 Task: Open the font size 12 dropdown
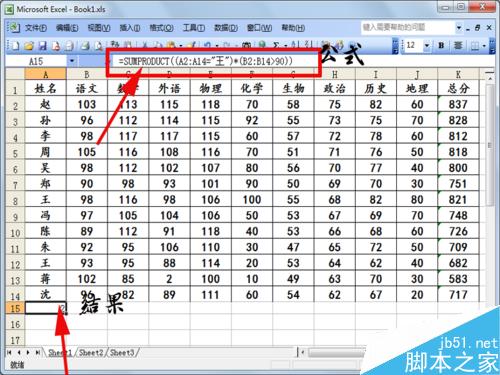(427, 45)
